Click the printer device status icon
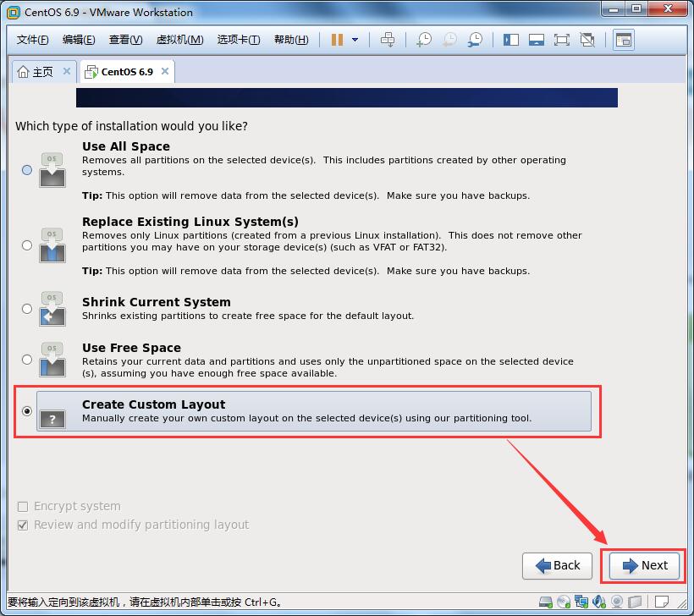The height and width of the screenshot is (616, 694). 635,602
